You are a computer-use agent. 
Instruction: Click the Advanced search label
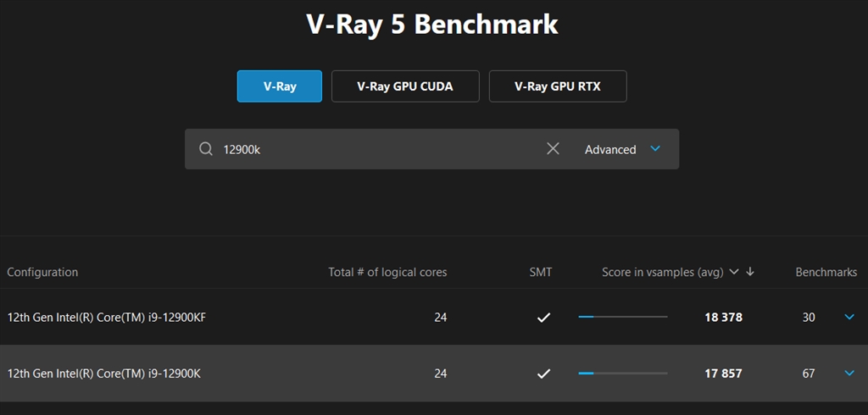[x=610, y=149]
